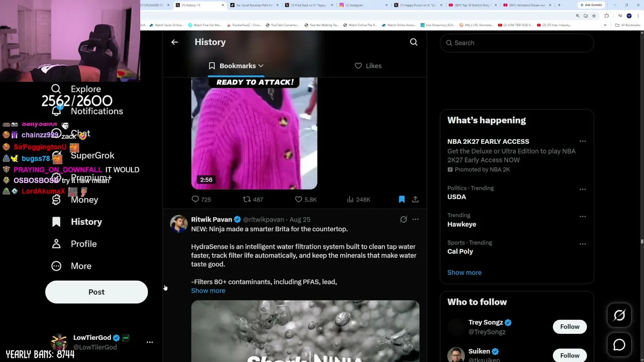Open the floating Grok button
Image resolution: width=644 pixels, height=362 pixels.
pos(619,316)
